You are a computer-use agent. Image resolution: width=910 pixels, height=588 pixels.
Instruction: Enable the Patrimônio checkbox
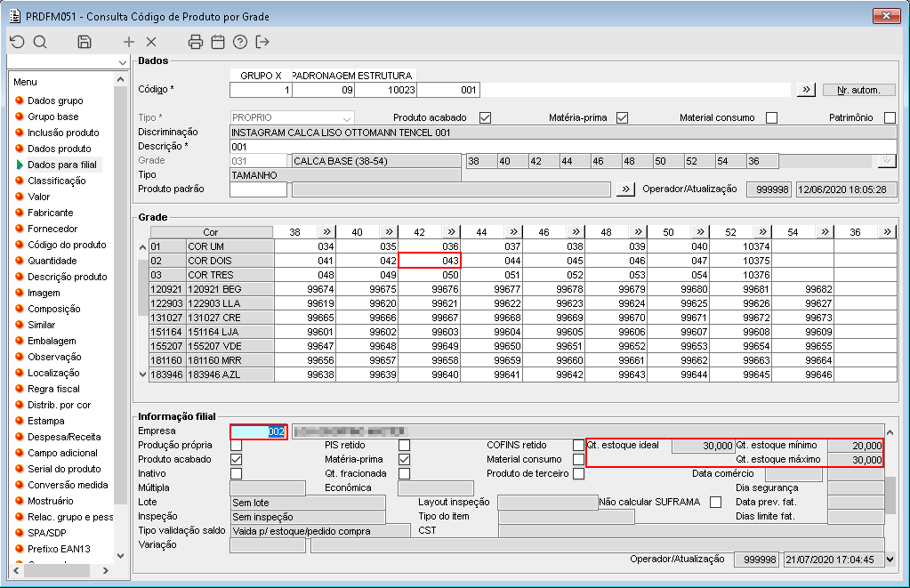point(890,117)
